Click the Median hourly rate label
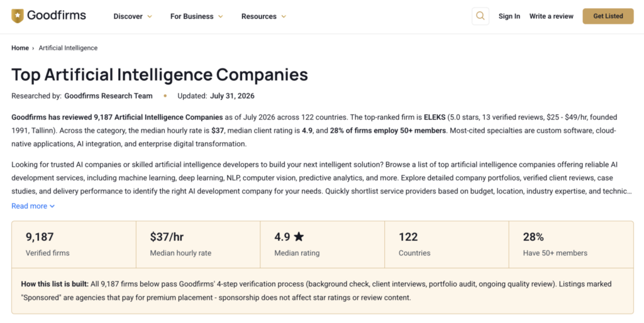The height and width of the screenshot is (323, 644). point(180,253)
